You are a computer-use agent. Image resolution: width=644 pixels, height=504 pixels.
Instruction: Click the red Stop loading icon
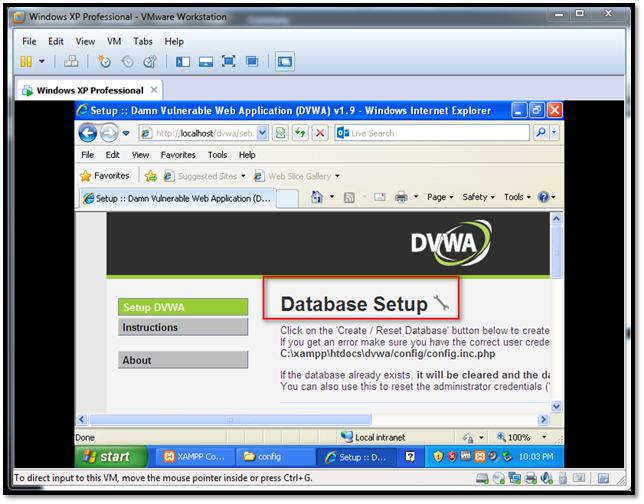tap(320, 133)
